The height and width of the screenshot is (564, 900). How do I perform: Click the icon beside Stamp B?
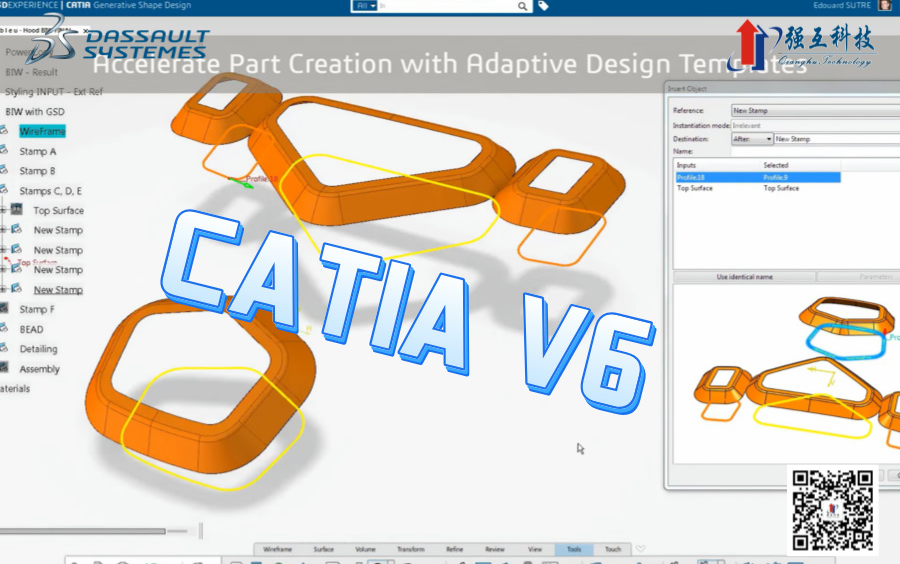point(3,170)
